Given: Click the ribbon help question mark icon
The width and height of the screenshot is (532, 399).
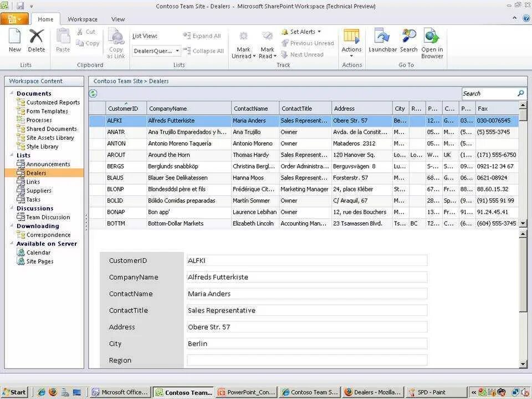Looking at the screenshot, I should [x=526, y=18].
